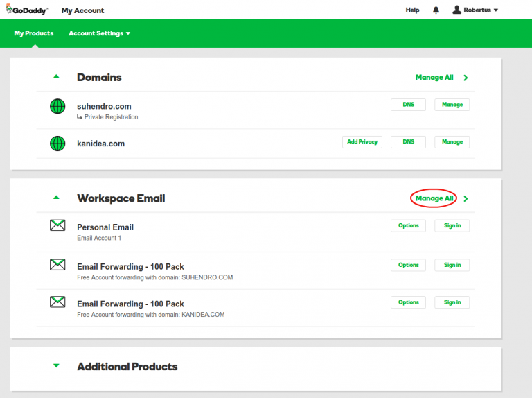Click the envelope icon for SUHENDRO.COM forwarding
Image resolution: width=532 pixels, height=398 pixels.
(x=57, y=265)
